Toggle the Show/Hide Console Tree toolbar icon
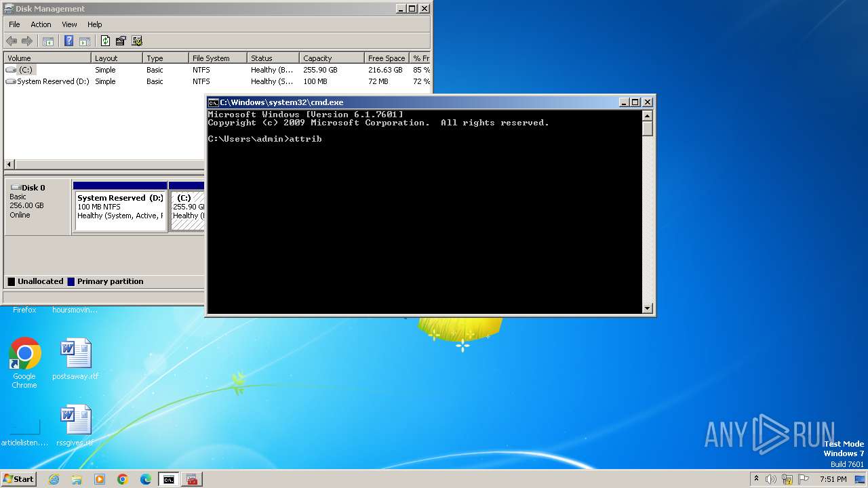 point(48,41)
